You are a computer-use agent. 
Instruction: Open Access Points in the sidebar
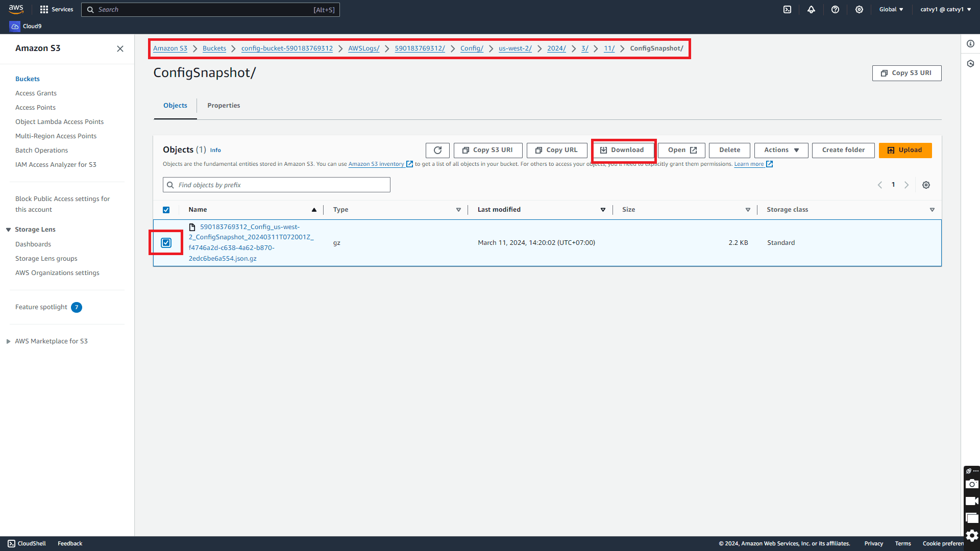click(35, 108)
